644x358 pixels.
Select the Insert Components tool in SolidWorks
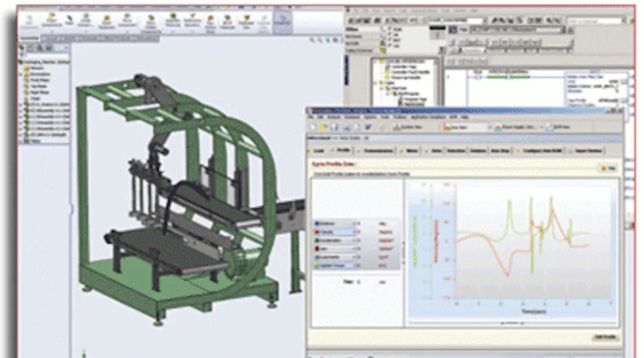pyautogui.click(x=51, y=21)
